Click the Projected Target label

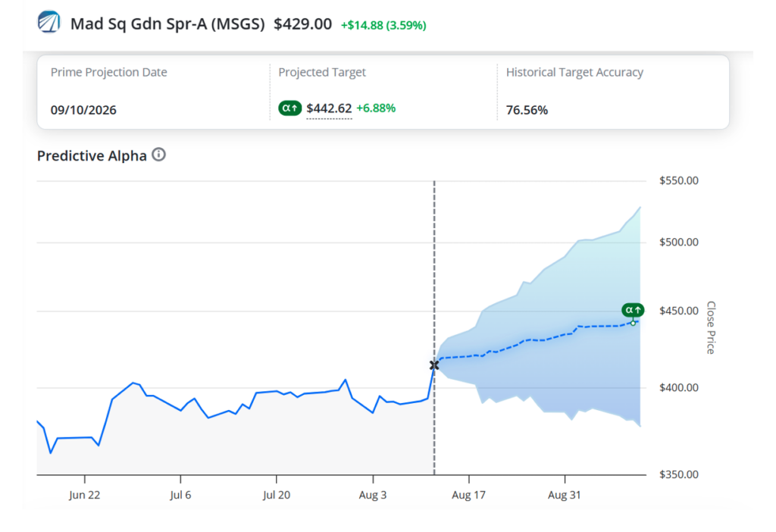[322, 72]
